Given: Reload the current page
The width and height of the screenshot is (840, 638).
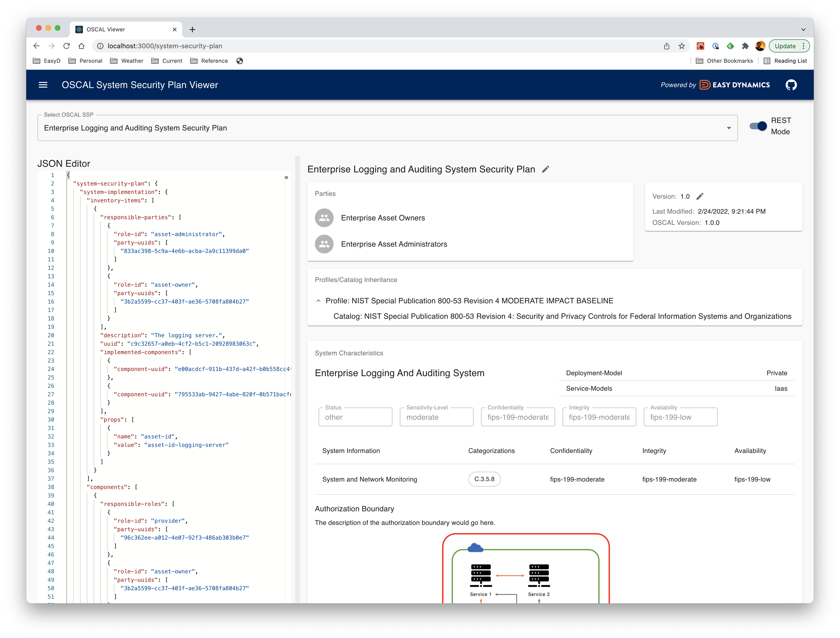Looking at the screenshot, I should [x=66, y=46].
